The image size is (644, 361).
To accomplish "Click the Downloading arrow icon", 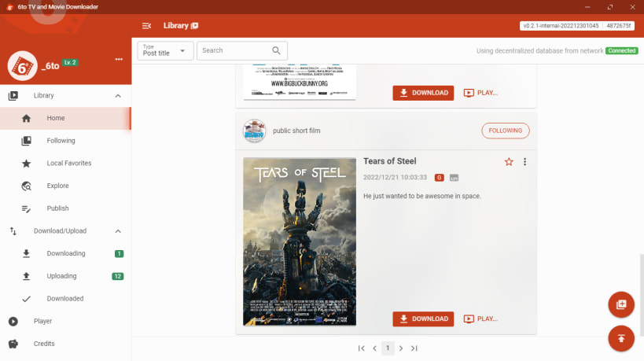I will (26, 254).
